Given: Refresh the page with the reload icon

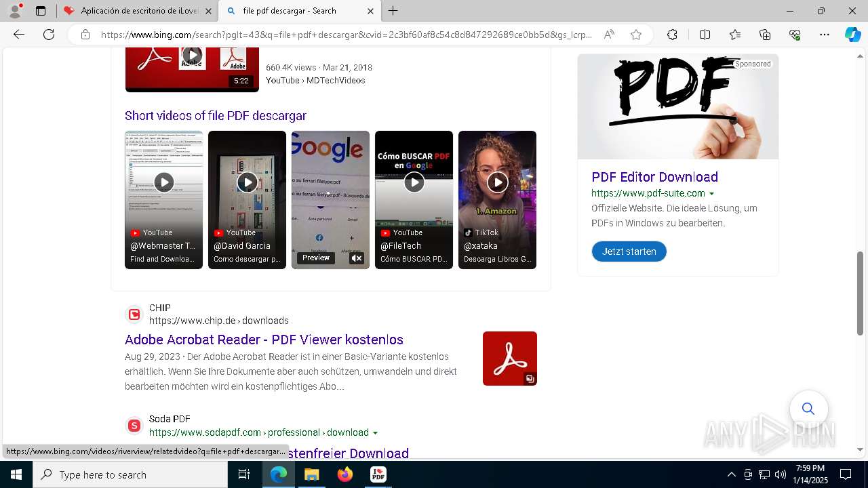Looking at the screenshot, I should pos(49,35).
